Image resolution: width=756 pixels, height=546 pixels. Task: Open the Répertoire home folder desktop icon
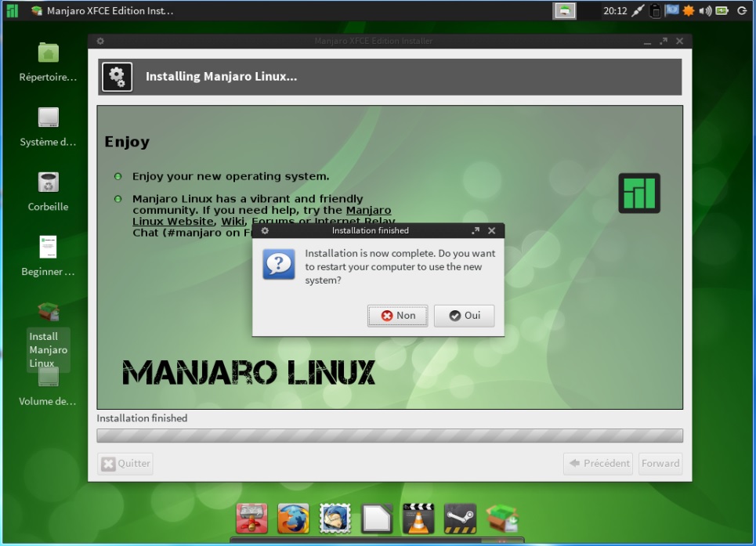click(x=49, y=52)
